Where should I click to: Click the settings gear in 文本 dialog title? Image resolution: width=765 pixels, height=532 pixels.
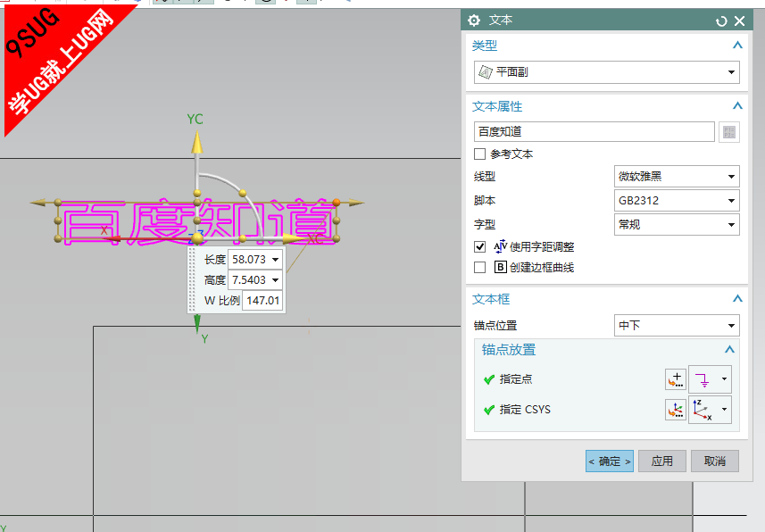pyautogui.click(x=474, y=21)
